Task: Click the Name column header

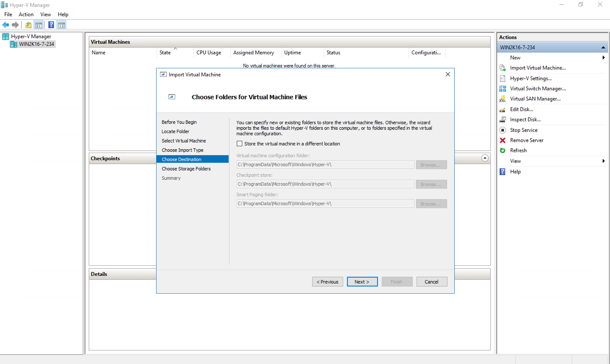Action: click(x=123, y=53)
